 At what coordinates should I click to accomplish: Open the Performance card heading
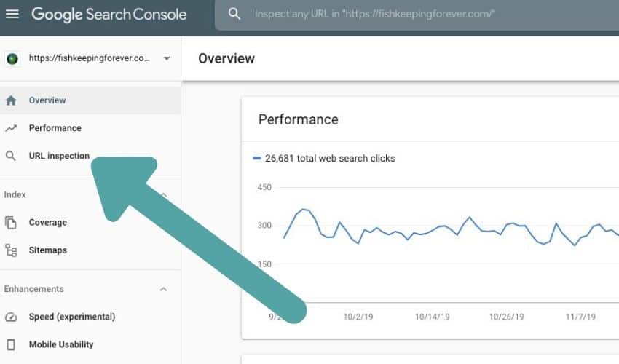[299, 119]
